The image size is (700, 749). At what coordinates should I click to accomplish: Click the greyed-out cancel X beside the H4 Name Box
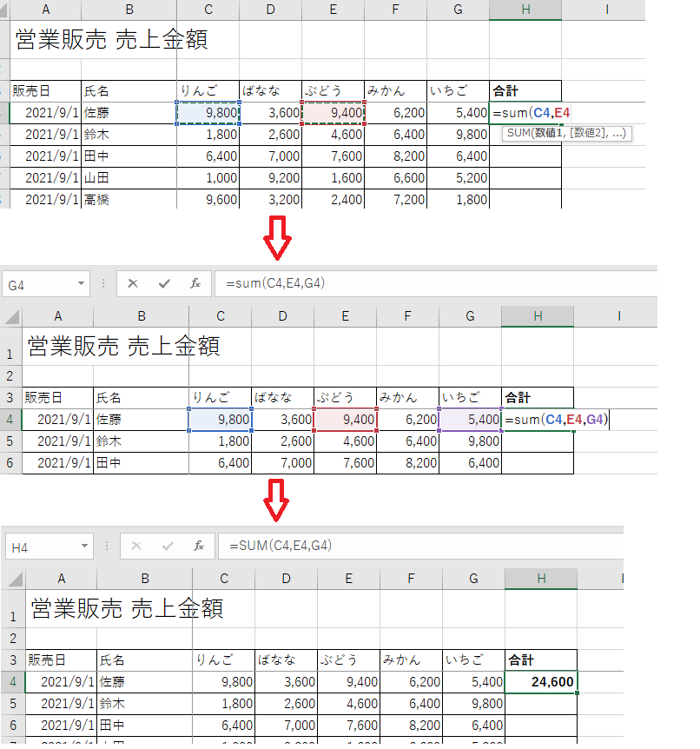coord(136,546)
